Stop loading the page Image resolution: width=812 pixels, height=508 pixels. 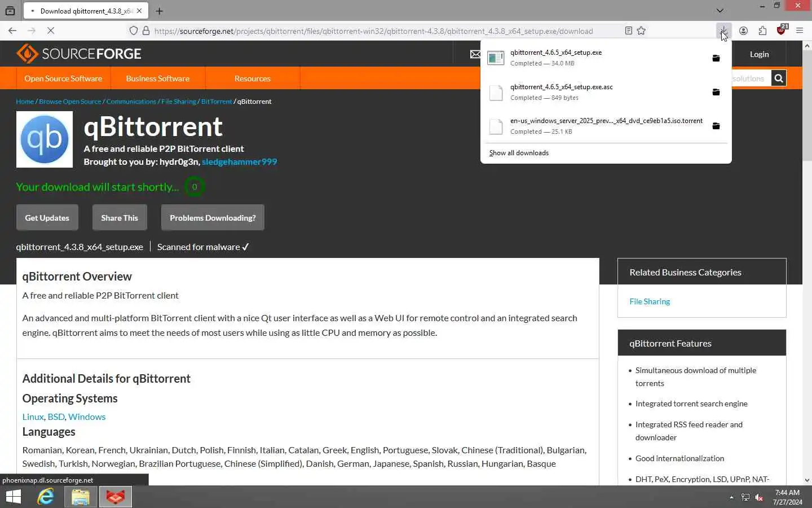(x=50, y=31)
